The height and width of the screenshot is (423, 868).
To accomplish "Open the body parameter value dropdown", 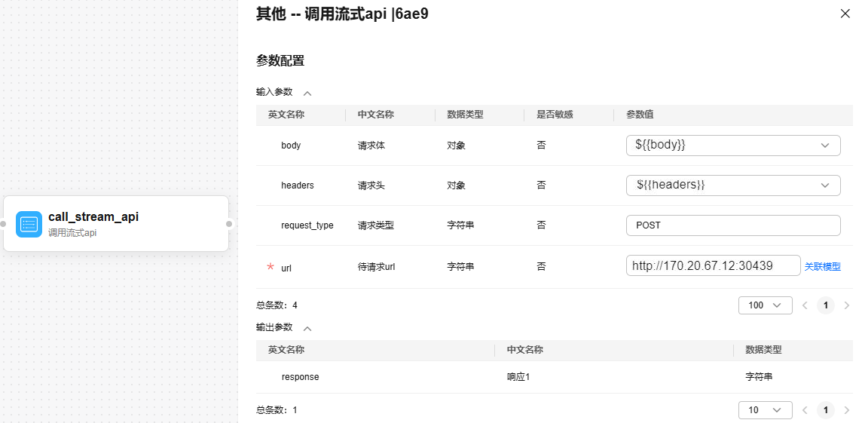I will point(732,145).
